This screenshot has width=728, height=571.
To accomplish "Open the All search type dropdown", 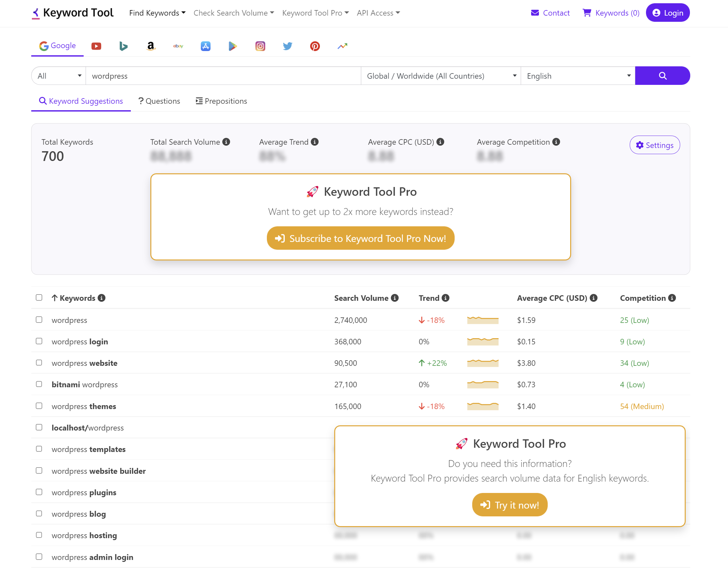I will 59,75.
